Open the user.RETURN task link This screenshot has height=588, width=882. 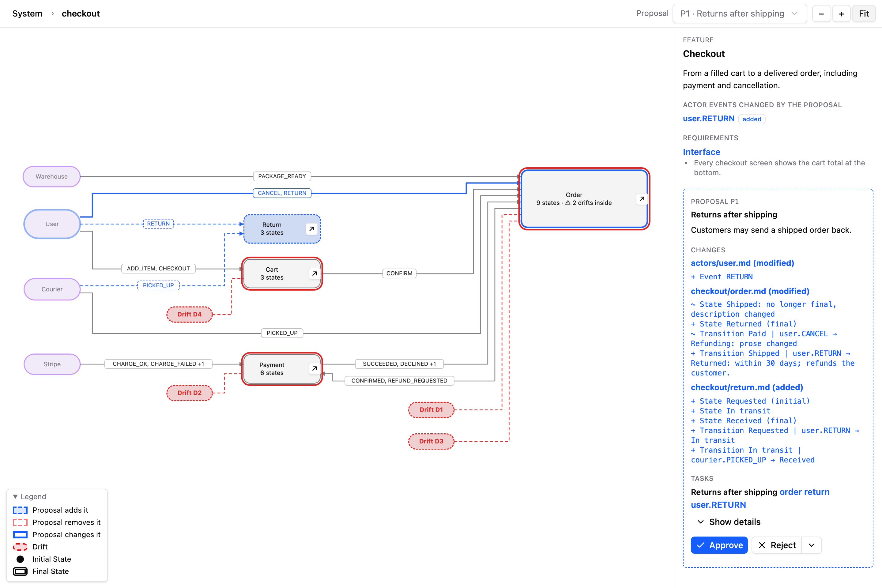pos(718,505)
